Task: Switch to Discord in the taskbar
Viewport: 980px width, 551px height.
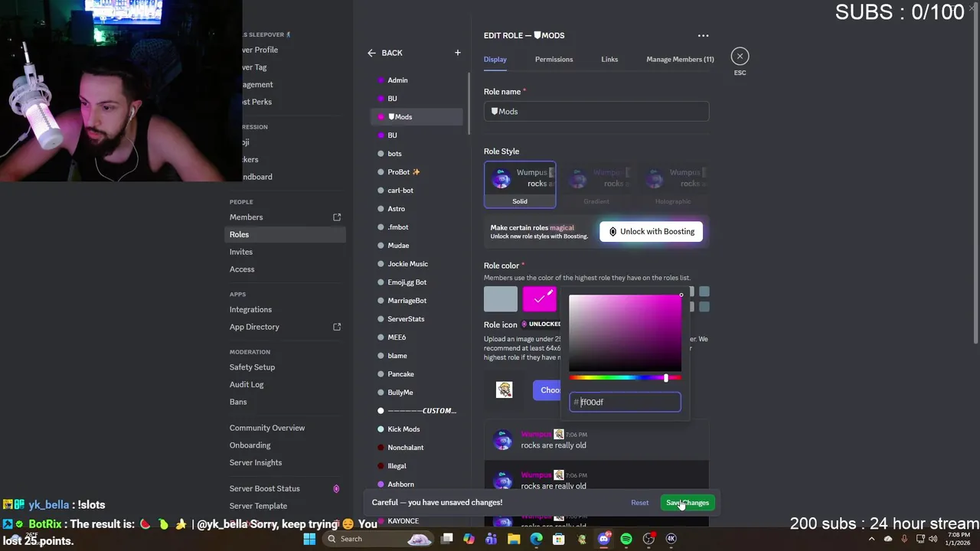Action: [x=603, y=539]
